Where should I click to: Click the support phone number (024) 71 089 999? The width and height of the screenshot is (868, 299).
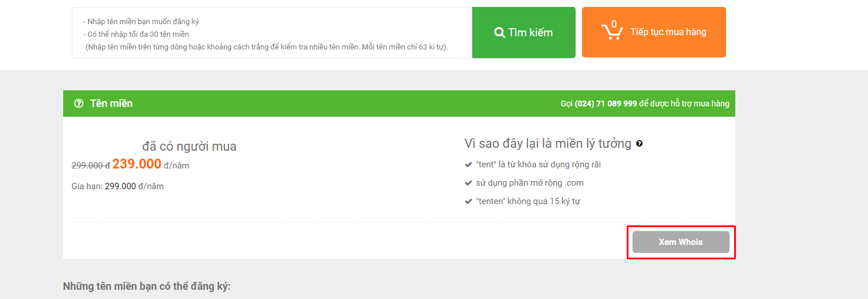(605, 103)
